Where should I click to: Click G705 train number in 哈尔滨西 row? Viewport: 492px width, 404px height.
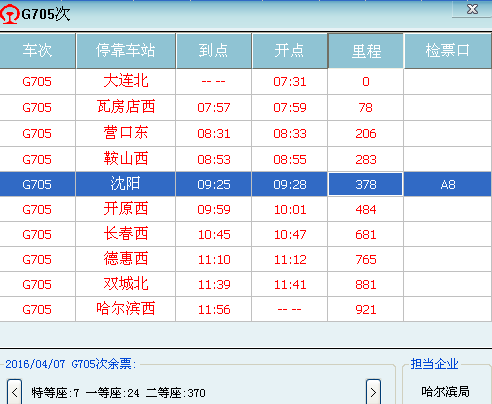37,309
